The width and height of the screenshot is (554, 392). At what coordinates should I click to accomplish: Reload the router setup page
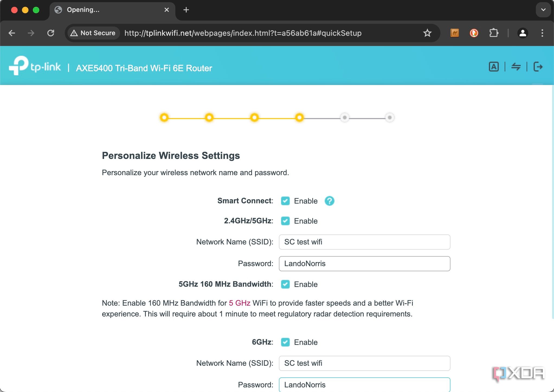pos(51,33)
